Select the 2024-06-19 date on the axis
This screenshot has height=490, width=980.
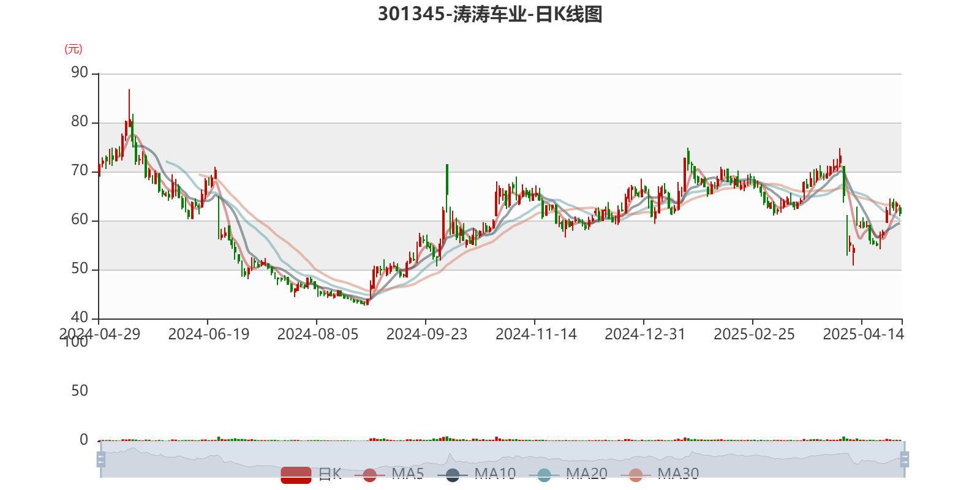208,334
